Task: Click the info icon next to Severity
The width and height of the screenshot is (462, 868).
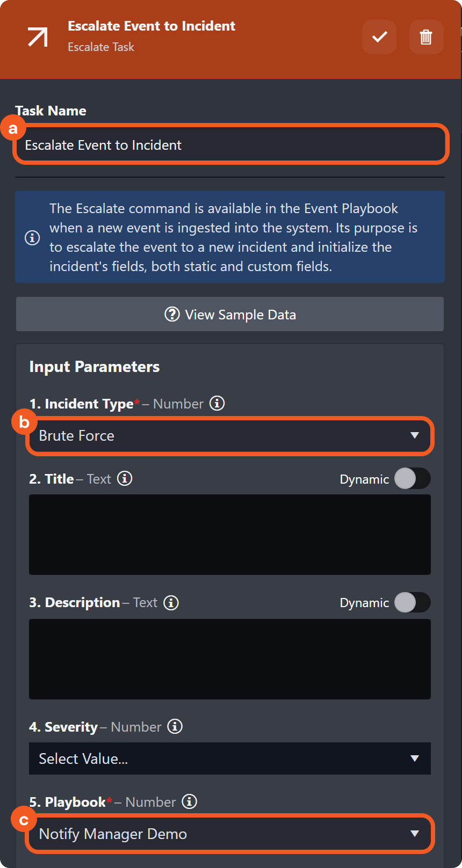Action: (x=175, y=727)
